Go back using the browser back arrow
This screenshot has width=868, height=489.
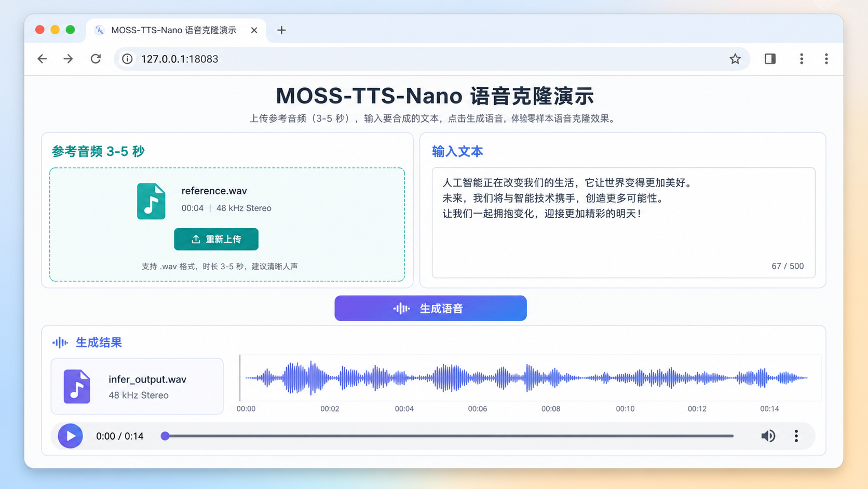[42, 59]
